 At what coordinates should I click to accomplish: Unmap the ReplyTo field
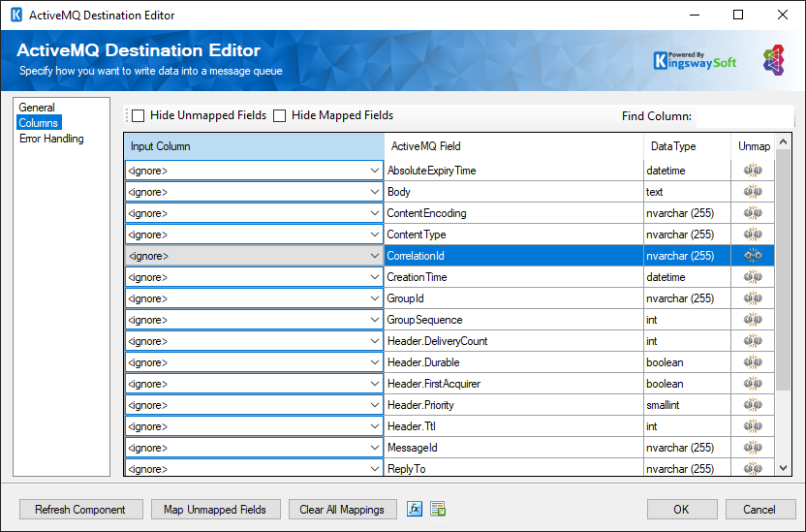click(753, 468)
